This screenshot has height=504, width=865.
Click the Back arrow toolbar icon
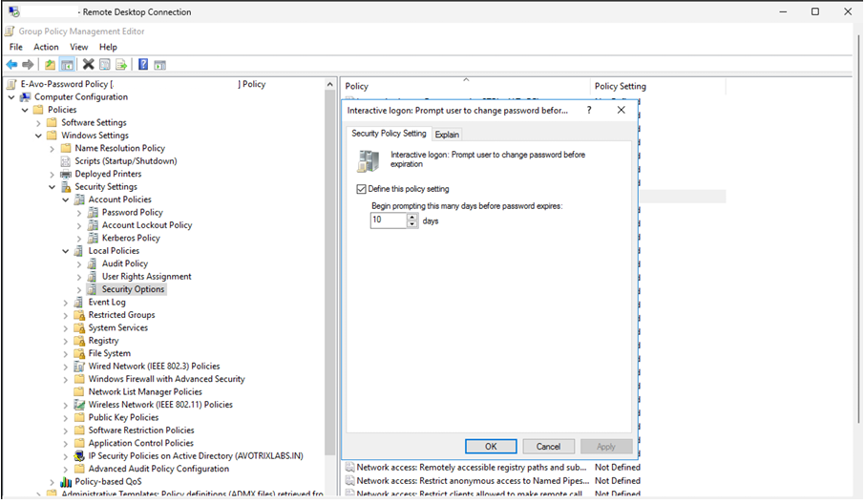11,65
